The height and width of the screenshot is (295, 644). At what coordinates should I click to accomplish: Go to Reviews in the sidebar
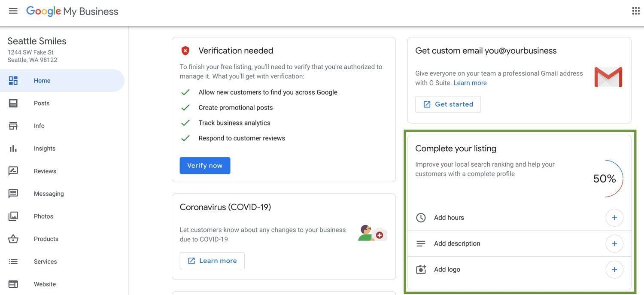pyautogui.click(x=45, y=171)
